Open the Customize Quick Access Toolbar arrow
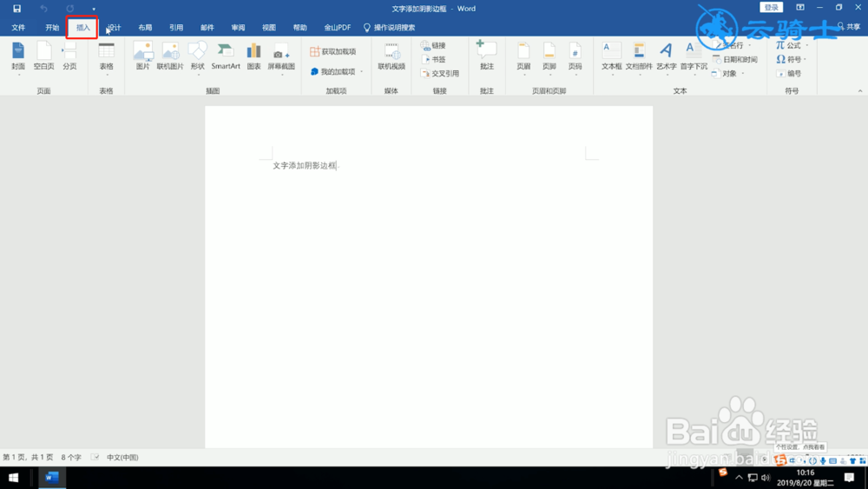The image size is (868, 489). [94, 9]
